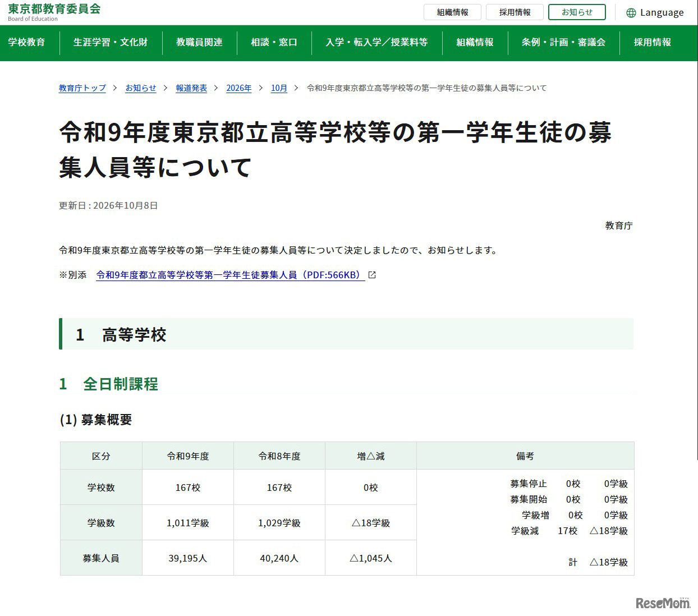The image size is (698, 616).
Task: Click the (1) 募集概要 heading
Action: (x=96, y=420)
